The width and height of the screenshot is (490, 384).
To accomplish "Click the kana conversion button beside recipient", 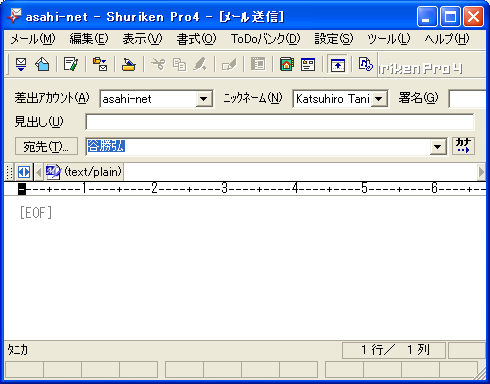I will (x=463, y=146).
